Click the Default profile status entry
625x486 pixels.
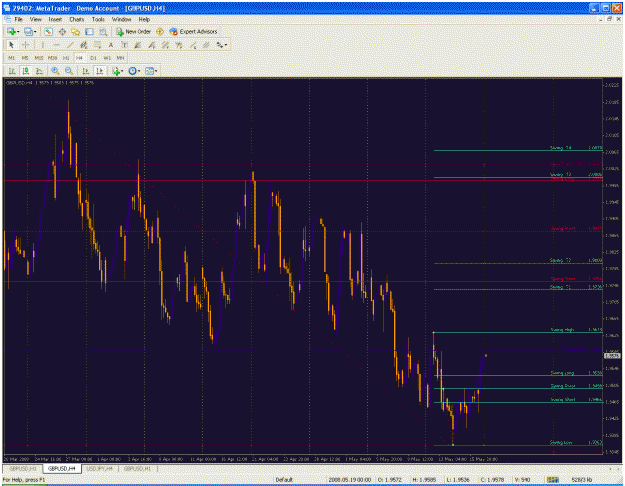tap(284, 480)
